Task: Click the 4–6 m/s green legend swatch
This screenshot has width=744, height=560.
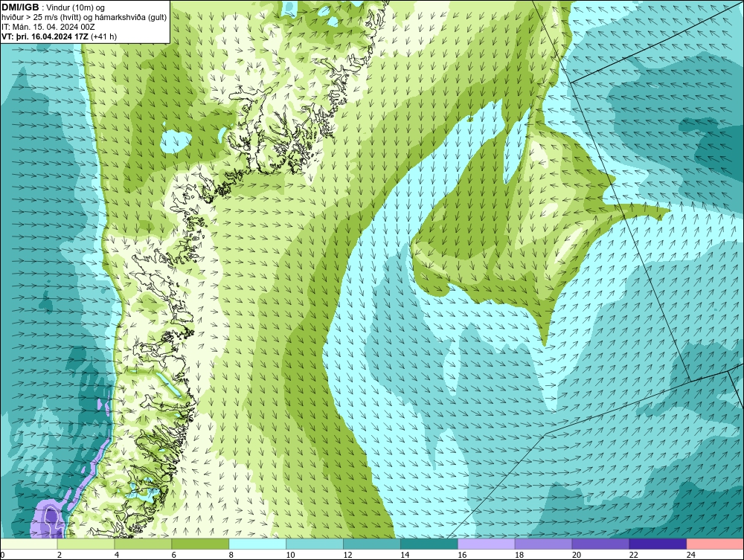Action: (143, 544)
